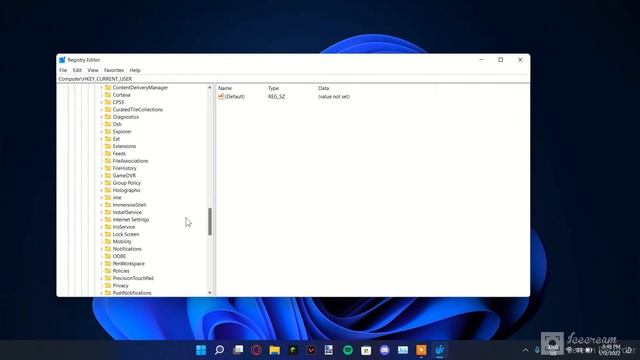Expand the Group Policy key

101,183
